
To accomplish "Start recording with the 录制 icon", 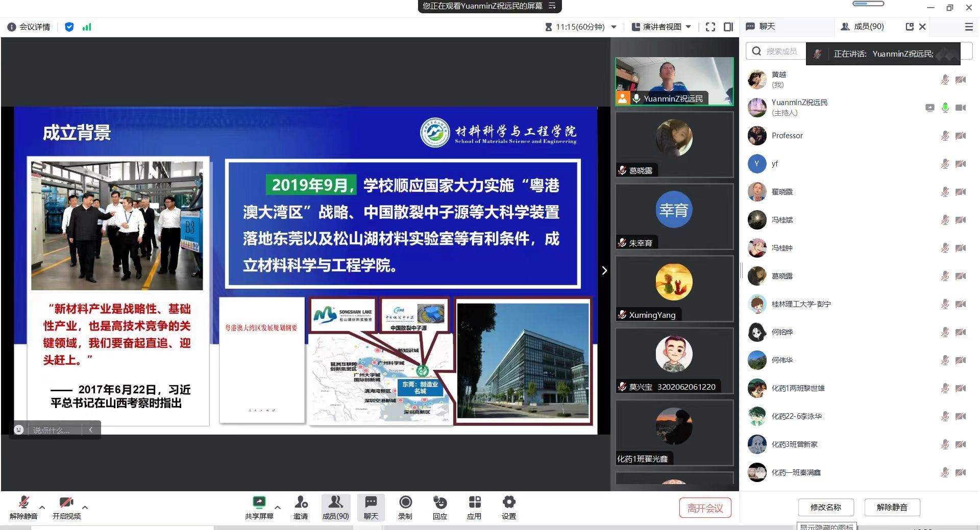I will [x=405, y=502].
